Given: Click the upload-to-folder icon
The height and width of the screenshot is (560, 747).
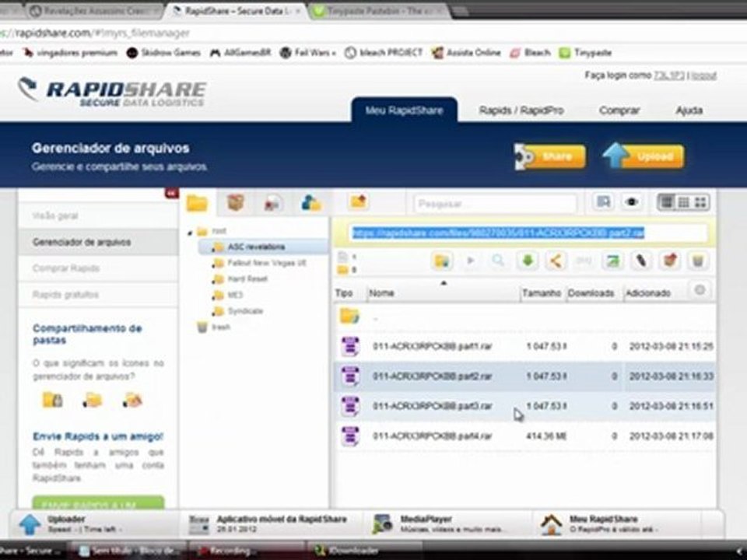Looking at the screenshot, I should tap(358, 202).
